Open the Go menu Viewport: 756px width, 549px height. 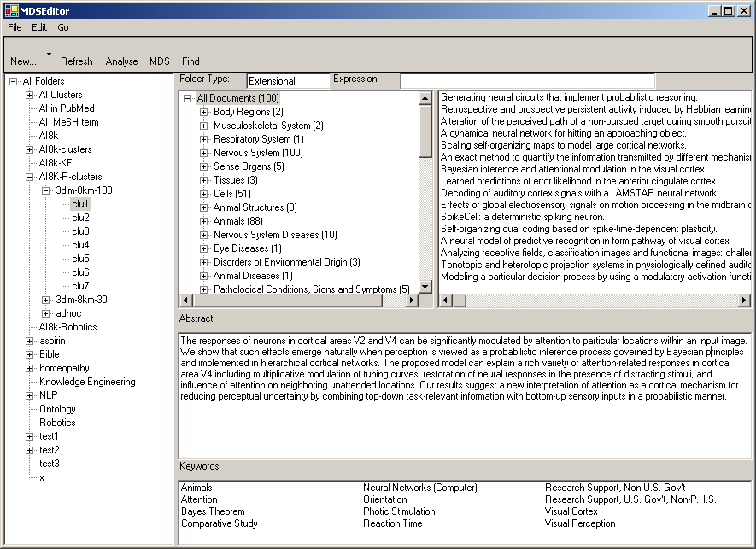coord(63,27)
